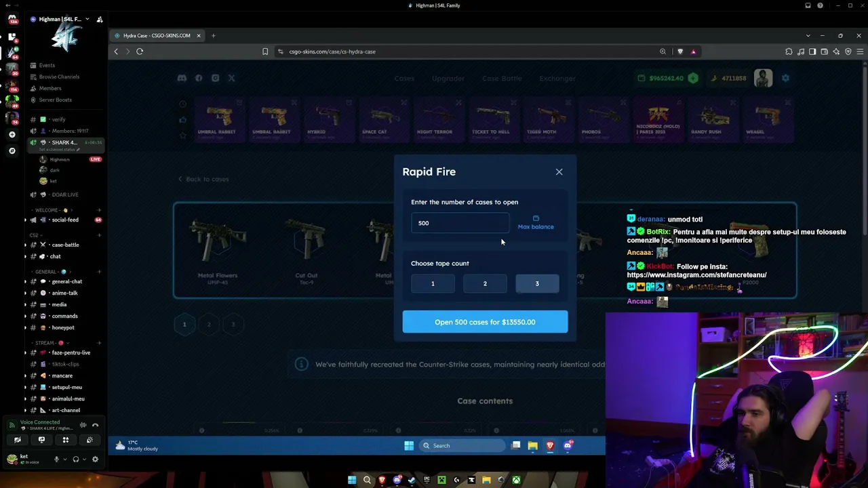Screen dimensions: 868x488
Task: Open the site user avatar
Action: (x=763, y=78)
